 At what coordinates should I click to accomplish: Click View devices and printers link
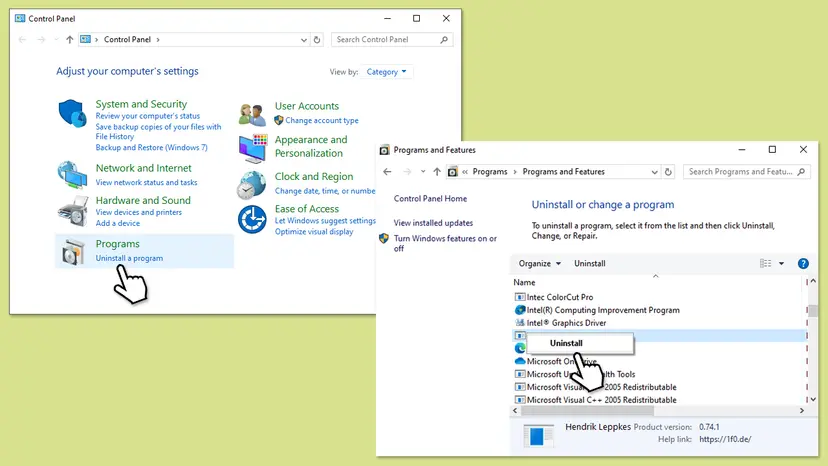tap(138, 212)
